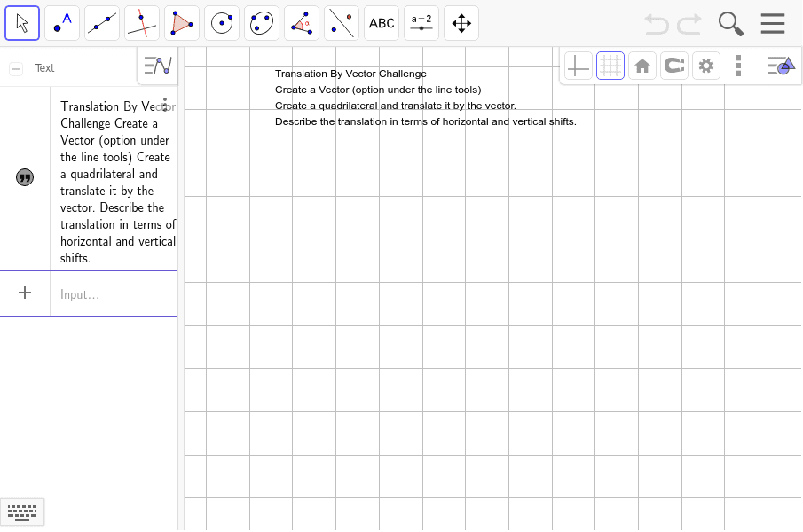The width and height of the screenshot is (803, 532).
Task: Reset to standard view with home icon
Action: [642, 66]
